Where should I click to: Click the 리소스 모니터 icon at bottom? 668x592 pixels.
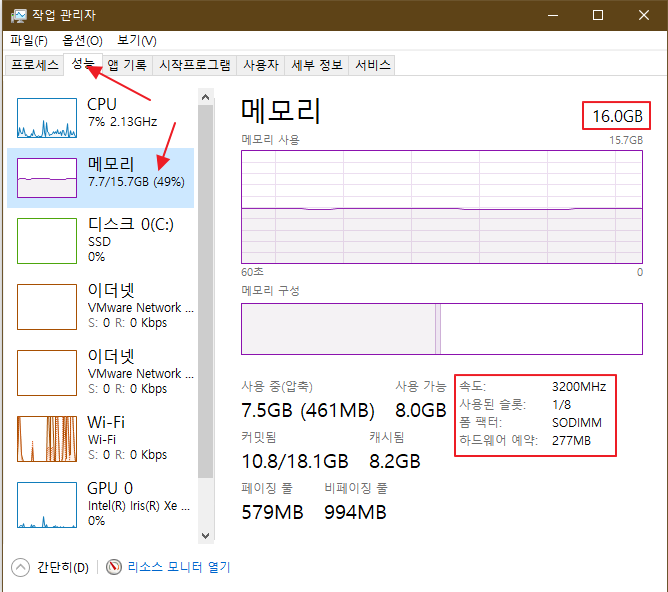(x=114, y=567)
